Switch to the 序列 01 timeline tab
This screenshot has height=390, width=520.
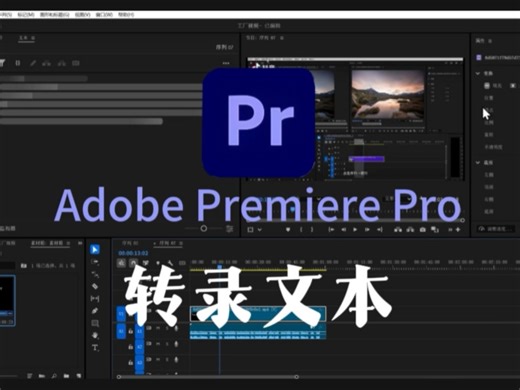point(130,243)
